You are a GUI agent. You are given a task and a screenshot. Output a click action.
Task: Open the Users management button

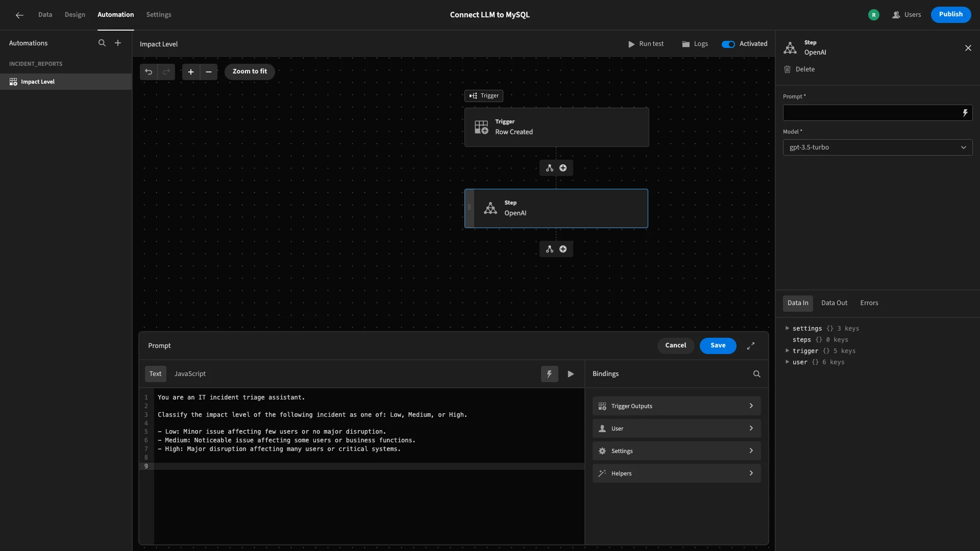[x=906, y=15]
